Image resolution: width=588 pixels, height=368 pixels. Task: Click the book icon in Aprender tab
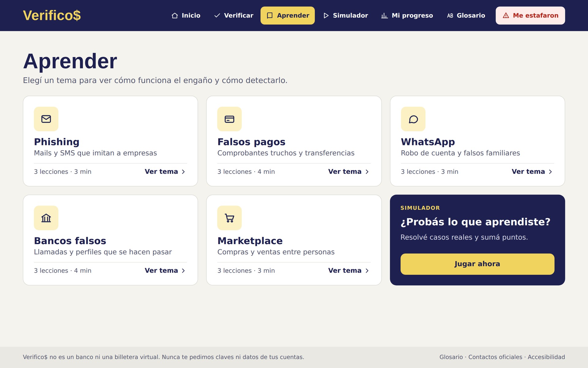(x=270, y=16)
